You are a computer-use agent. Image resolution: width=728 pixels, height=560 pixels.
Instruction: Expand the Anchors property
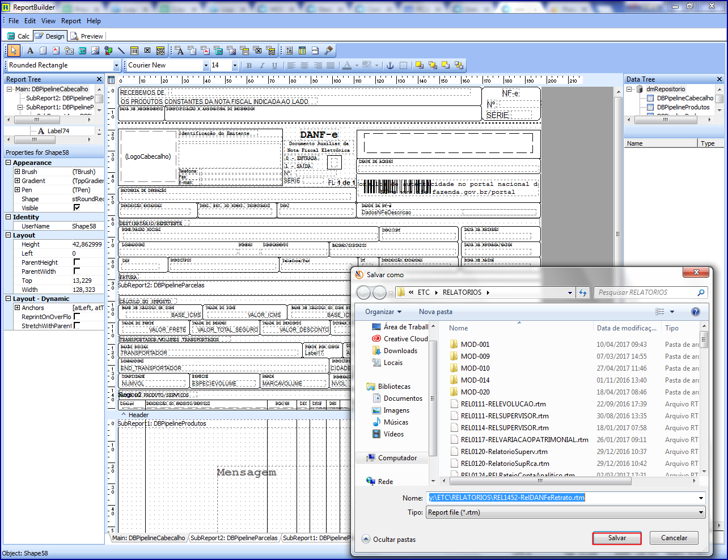tap(17, 308)
